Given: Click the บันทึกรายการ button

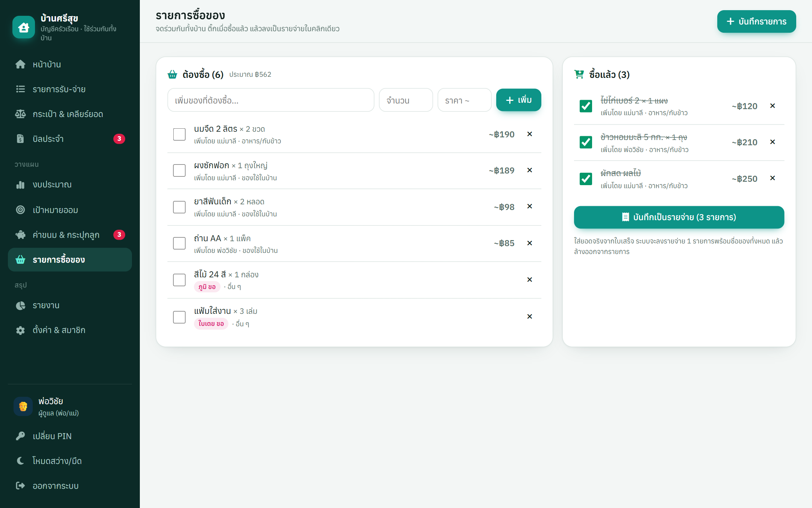Looking at the screenshot, I should [756, 21].
